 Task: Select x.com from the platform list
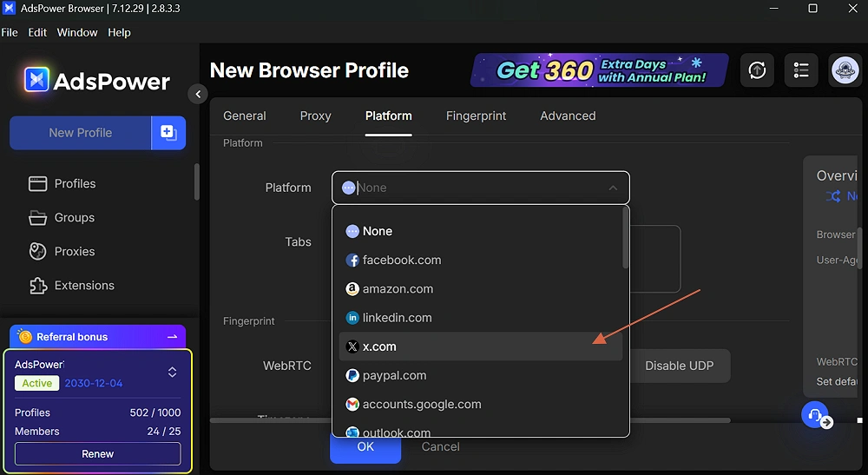379,346
